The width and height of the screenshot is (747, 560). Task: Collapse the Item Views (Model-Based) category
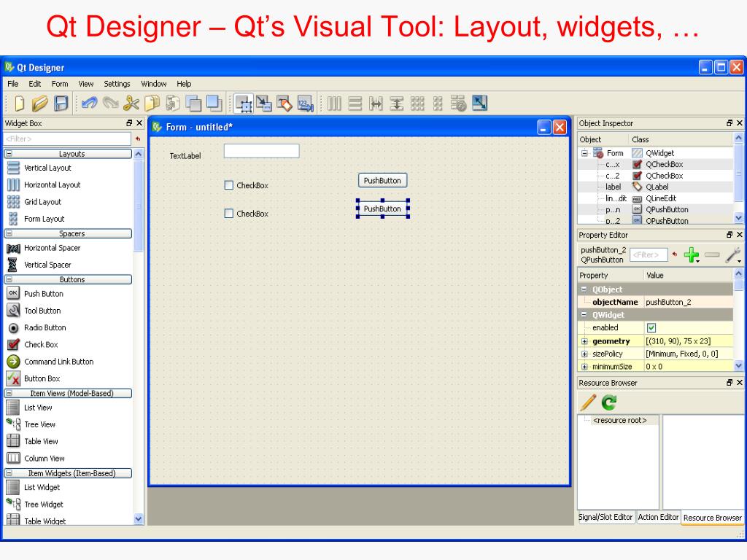click(x=9, y=393)
